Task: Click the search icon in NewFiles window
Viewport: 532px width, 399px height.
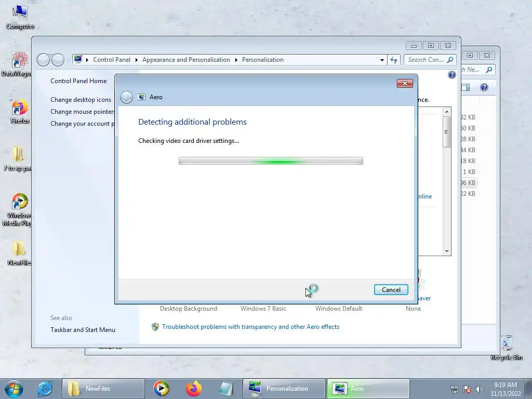Action: click(x=489, y=70)
